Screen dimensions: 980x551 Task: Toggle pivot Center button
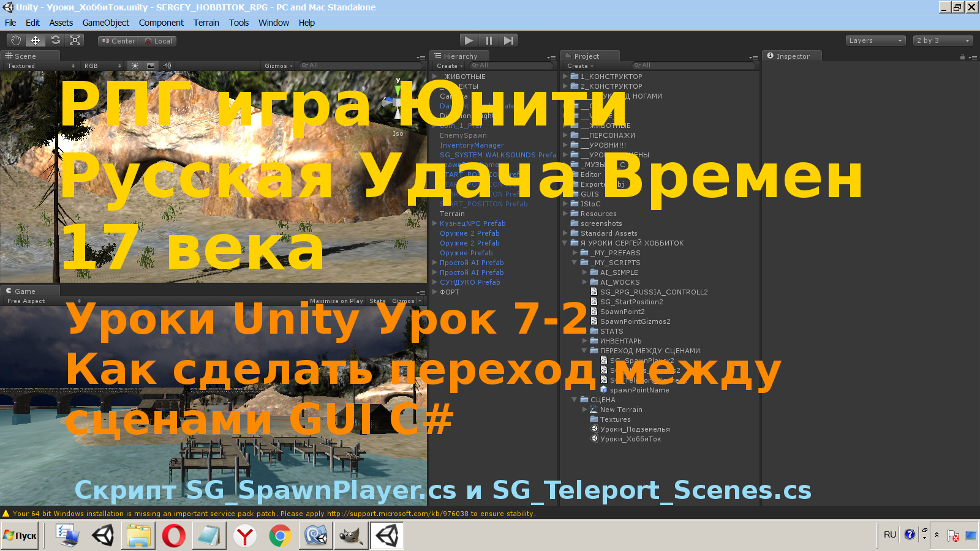tap(118, 41)
